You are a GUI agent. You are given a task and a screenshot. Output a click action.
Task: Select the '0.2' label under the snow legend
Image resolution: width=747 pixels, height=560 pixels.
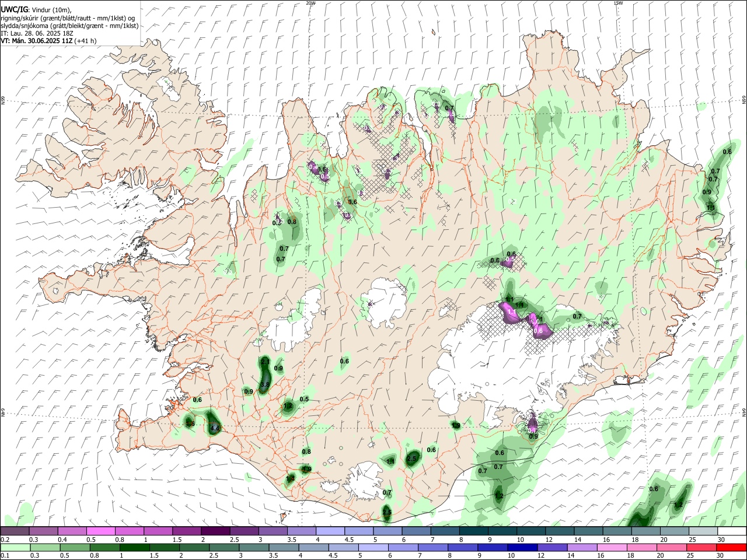pos(4,540)
